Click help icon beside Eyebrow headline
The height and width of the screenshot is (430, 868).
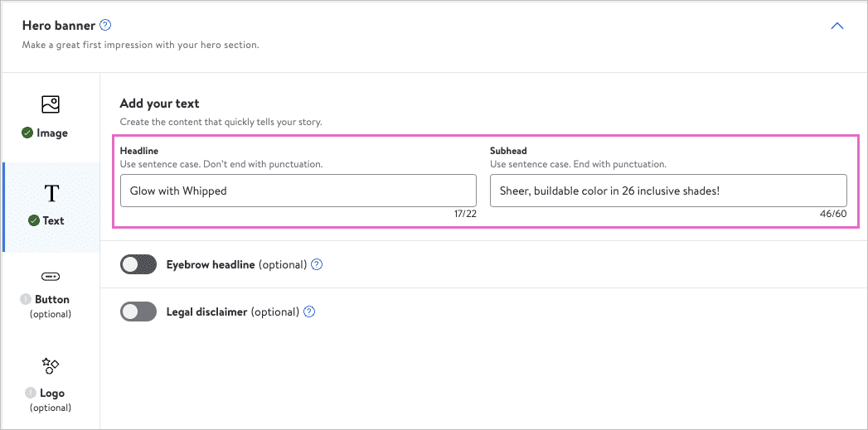coord(316,265)
